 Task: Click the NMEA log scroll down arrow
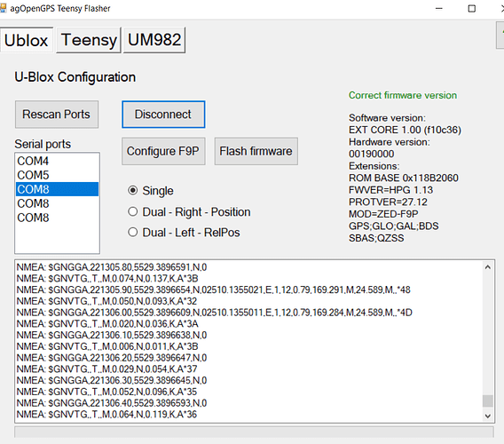coord(488,416)
